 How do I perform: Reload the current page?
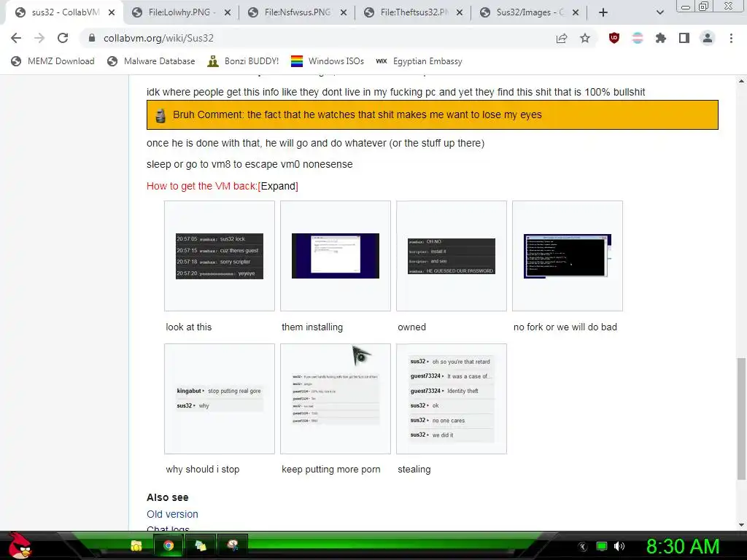[x=63, y=38]
